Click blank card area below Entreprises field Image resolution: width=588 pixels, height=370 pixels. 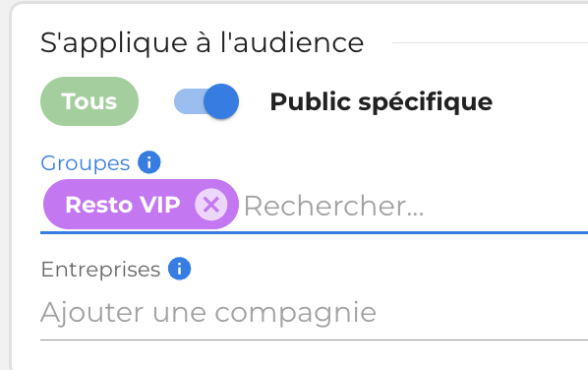[300, 356]
